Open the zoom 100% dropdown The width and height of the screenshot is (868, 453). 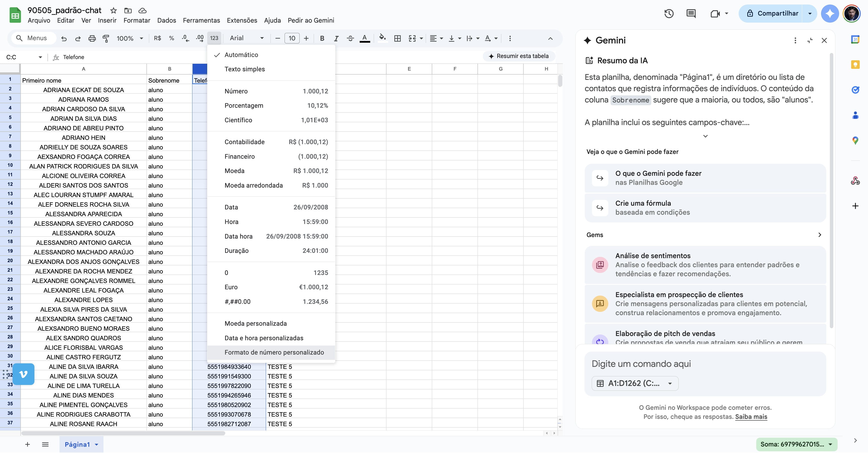[x=130, y=38]
